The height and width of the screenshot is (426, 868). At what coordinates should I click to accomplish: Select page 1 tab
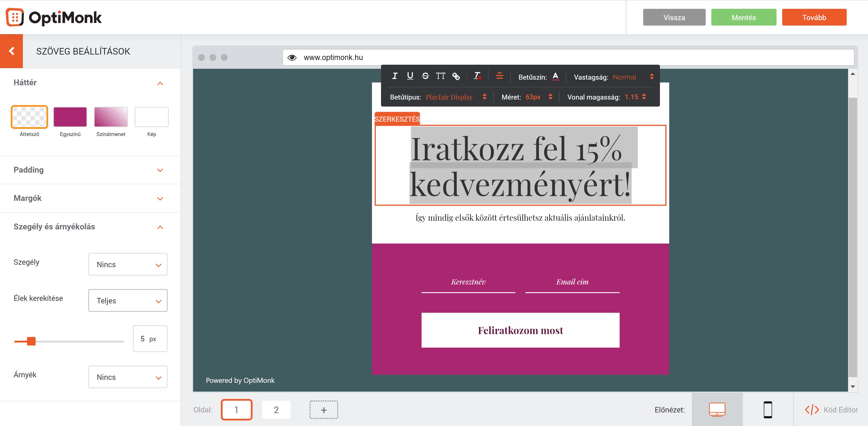point(237,410)
